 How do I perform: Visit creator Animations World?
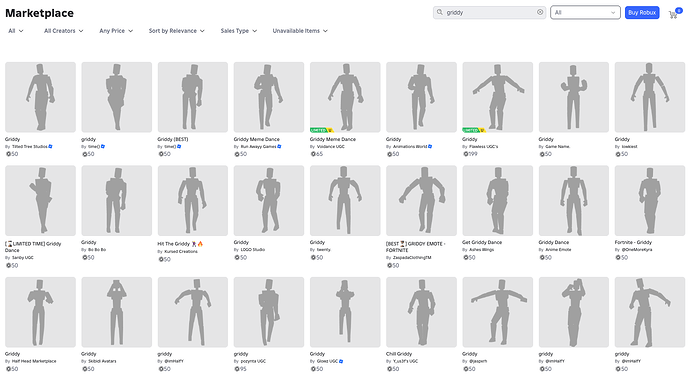pos(410,146)
